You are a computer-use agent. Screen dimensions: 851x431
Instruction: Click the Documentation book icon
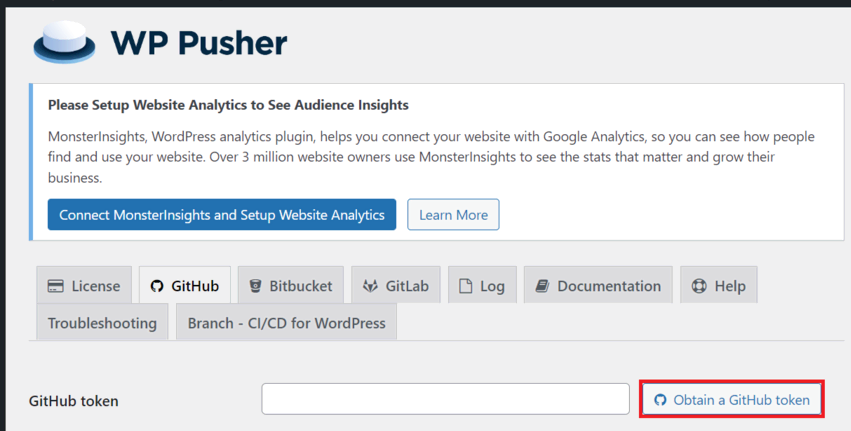542,286
